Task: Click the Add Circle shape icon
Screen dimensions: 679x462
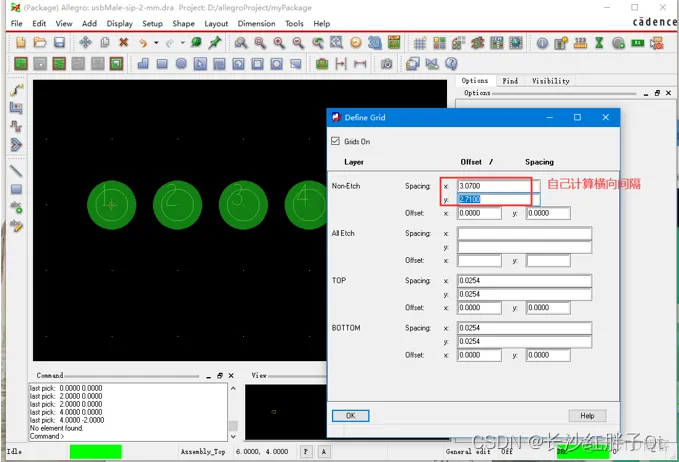Action: point(181,64)
